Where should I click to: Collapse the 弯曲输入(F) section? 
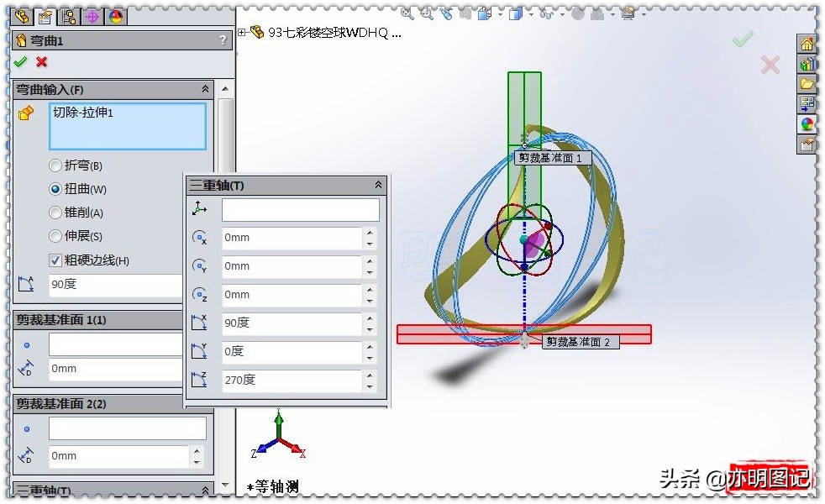(207, 88)
